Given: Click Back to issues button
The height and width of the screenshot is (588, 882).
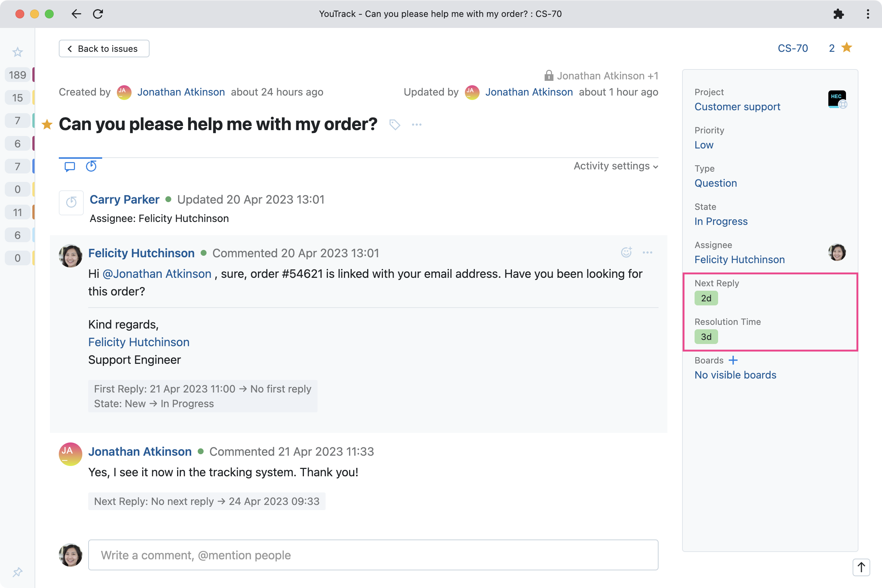Looking at the screenshot, I should [104, 49].
